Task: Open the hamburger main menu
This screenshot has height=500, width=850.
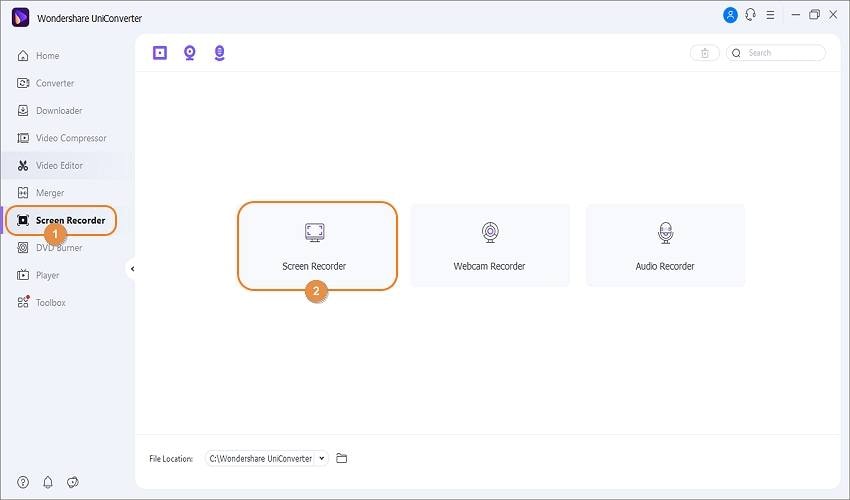Action: coord(770,15)
